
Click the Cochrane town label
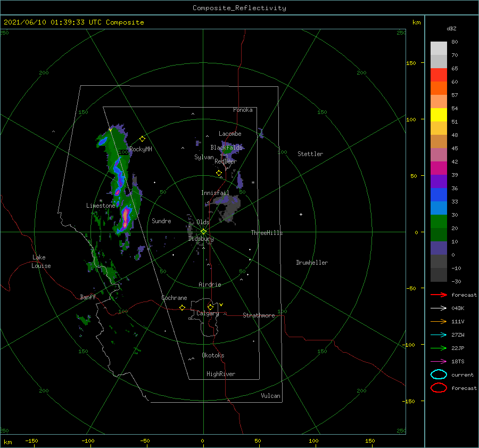pyautogui.click(x=174, y=298)
